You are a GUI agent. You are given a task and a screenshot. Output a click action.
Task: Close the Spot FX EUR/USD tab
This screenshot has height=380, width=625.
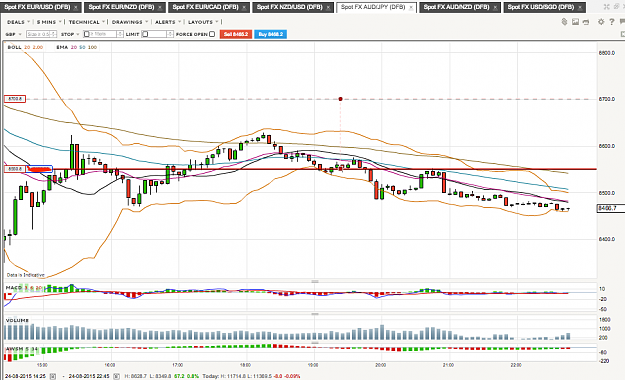tap(75, 8)
